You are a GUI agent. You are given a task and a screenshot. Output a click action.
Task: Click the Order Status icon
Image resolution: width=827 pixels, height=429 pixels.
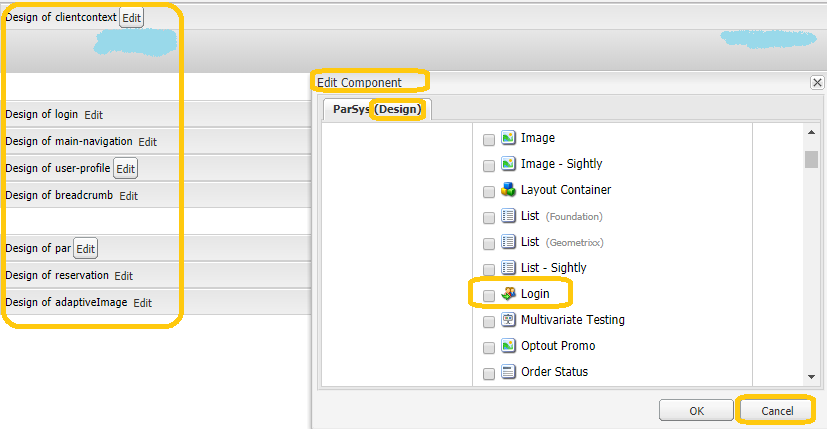click(x=508, y=372)
